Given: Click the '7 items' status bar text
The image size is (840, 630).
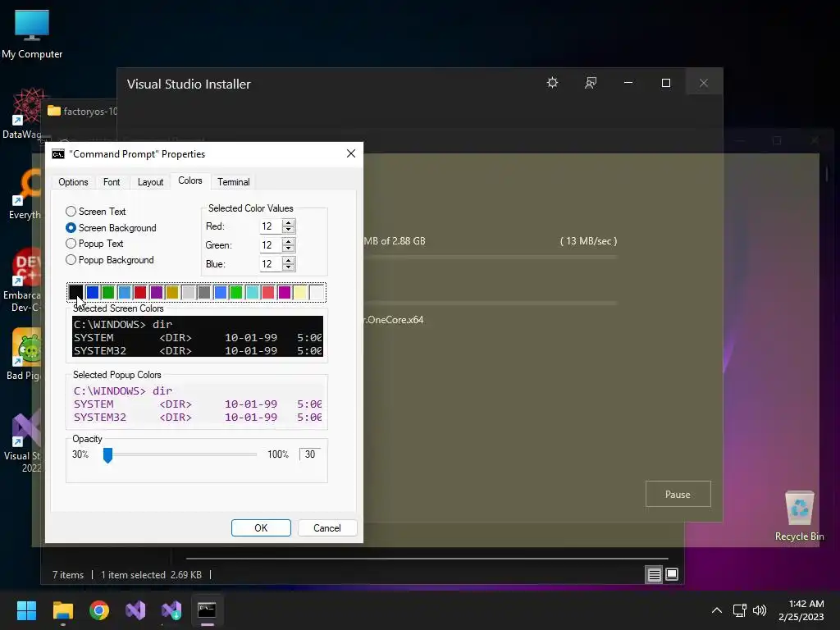Looking at the screenshot, I should click(x=68, y=575).
